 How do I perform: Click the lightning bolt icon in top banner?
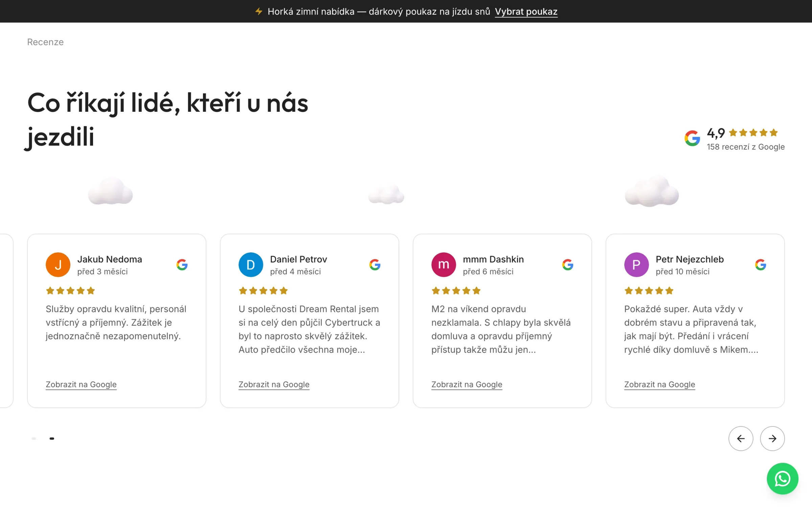(259, 12)
